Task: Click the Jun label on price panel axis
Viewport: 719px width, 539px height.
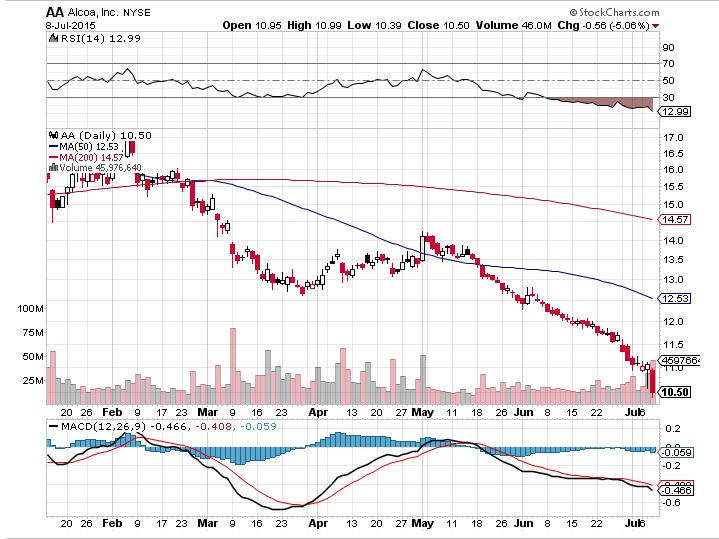Action: 523,412
